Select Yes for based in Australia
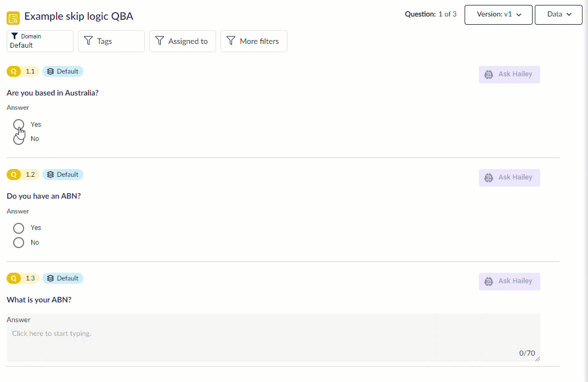This screenshot has width=588, height=382. point(19,125)
